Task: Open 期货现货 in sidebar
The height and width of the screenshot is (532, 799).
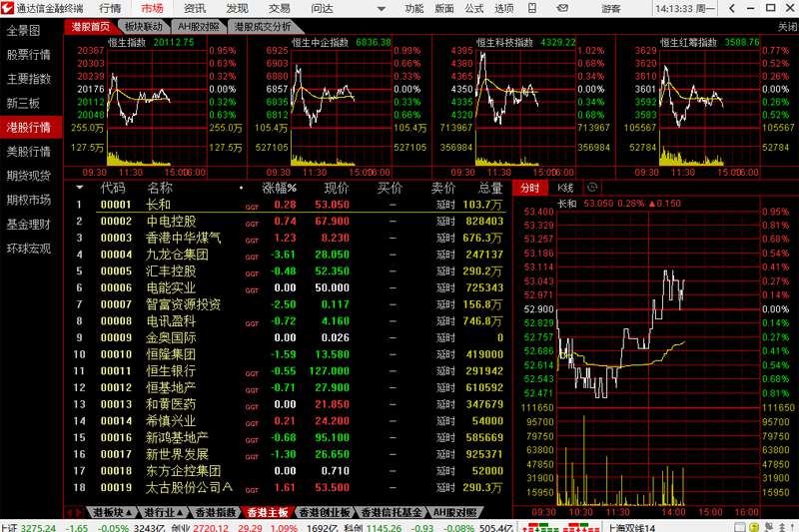Action: pyautogui.click(x=29, y=176)
